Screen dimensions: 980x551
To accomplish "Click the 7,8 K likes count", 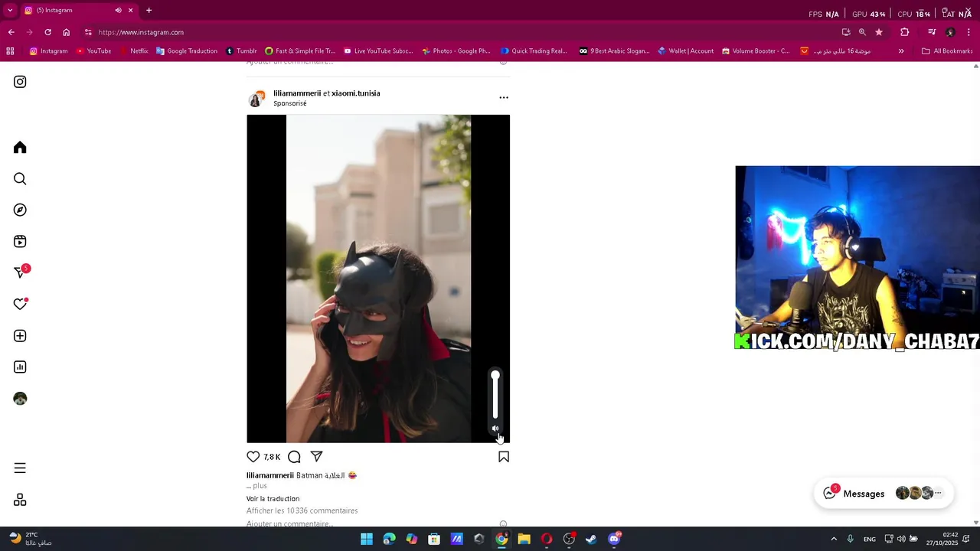I will point(272,457).
